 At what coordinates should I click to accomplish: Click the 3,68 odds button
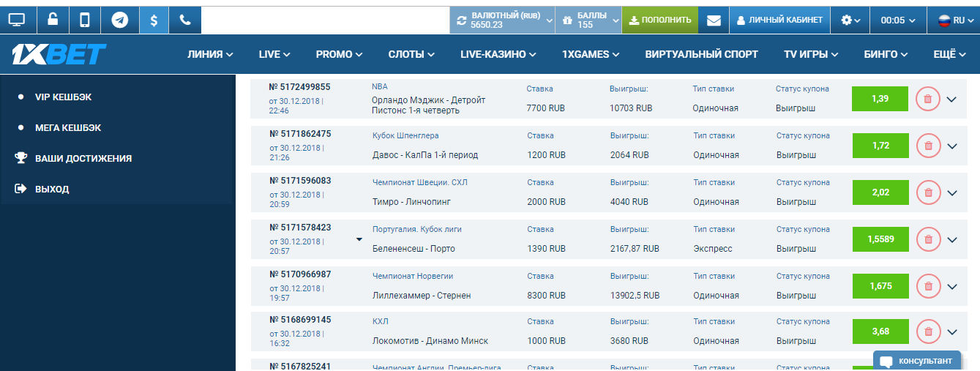[x=880, y=331]
